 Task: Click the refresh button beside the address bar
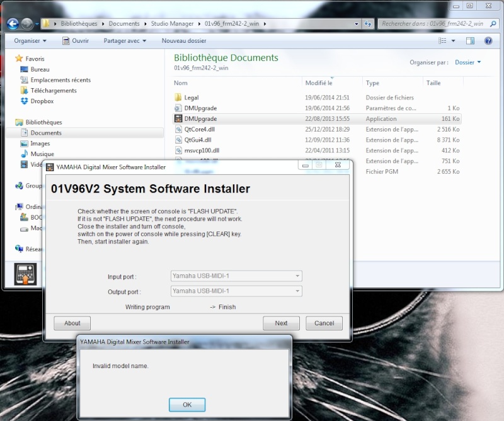(368, 24)
